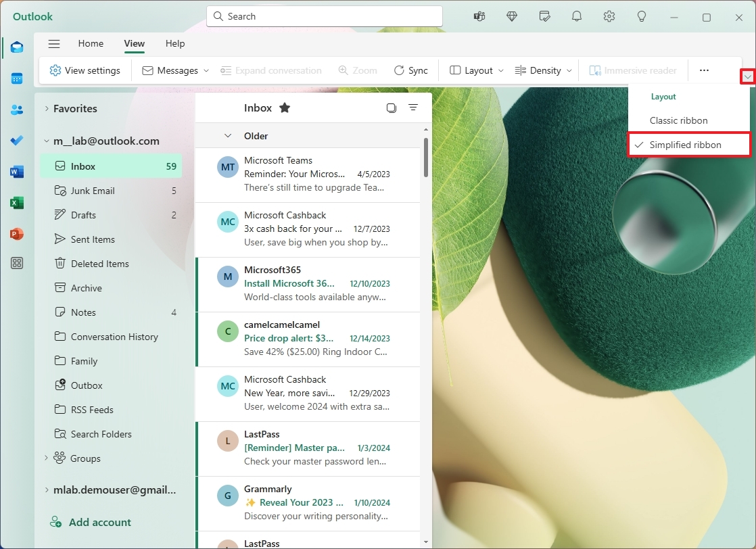Open the Junk Email folder

click(x=111, y=191)
